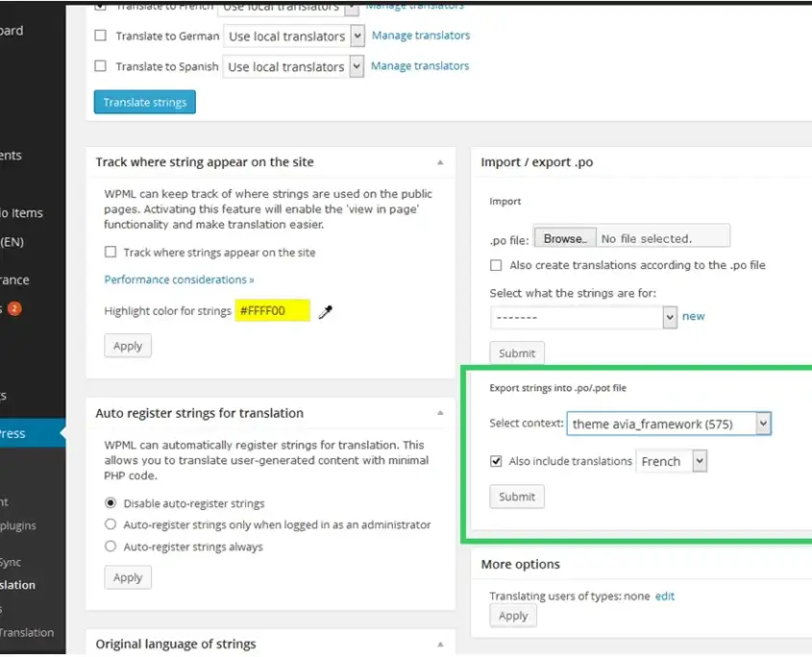Collapse Auto register strings for translation panel
Screen dimensions: 812x657
tap(440, 413)
